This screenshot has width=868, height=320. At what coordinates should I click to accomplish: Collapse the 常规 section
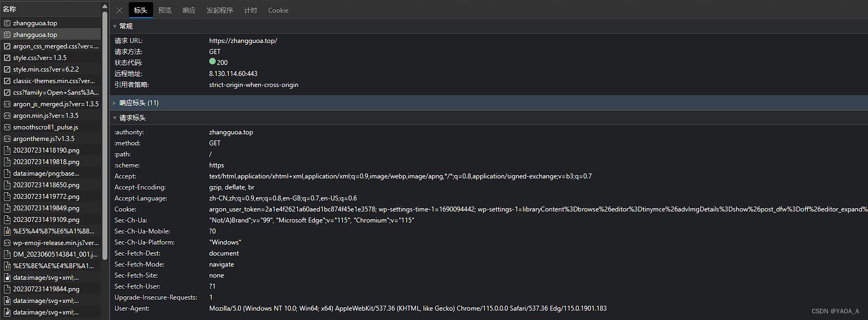(115, 26)
